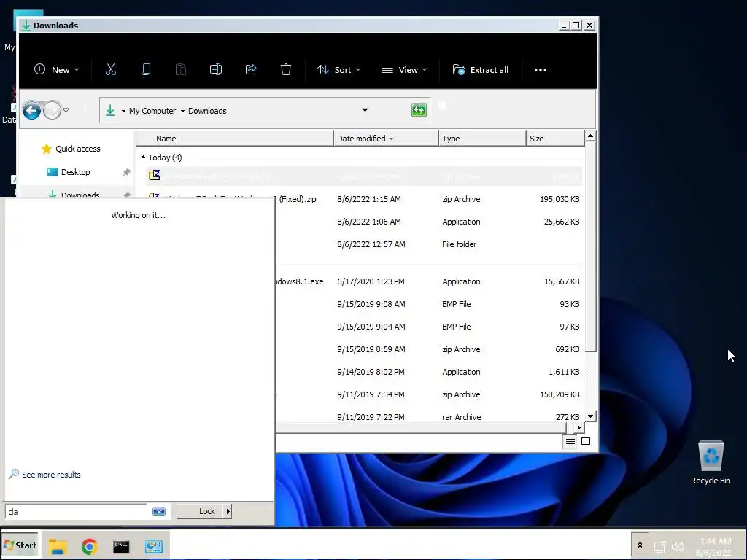
Task: Click the Lock button in Start menu
Action: [200, 511]
